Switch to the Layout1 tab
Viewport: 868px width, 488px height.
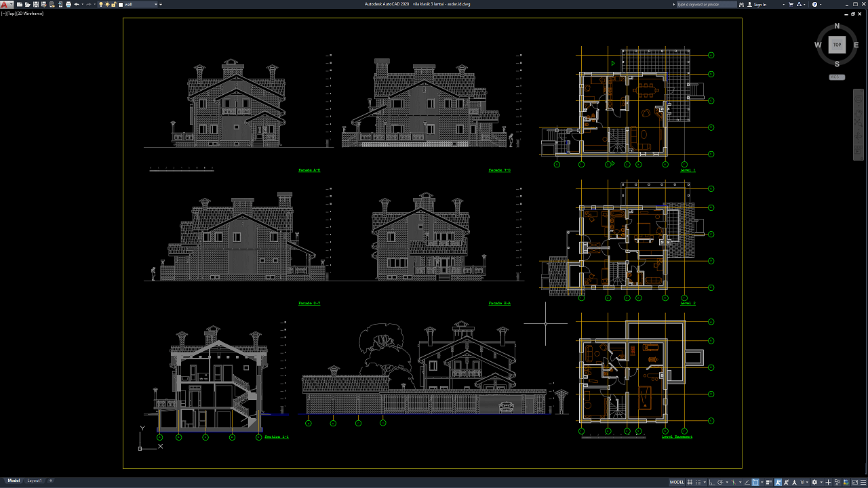tap(34, 481)
